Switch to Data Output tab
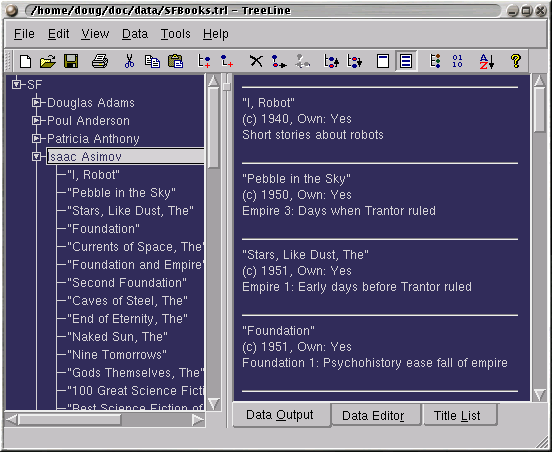 (x=281, y=415)
